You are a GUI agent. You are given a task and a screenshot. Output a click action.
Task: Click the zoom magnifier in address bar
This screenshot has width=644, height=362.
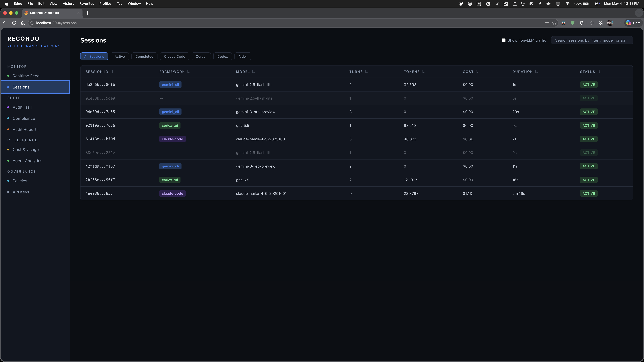tap(547, 23)
